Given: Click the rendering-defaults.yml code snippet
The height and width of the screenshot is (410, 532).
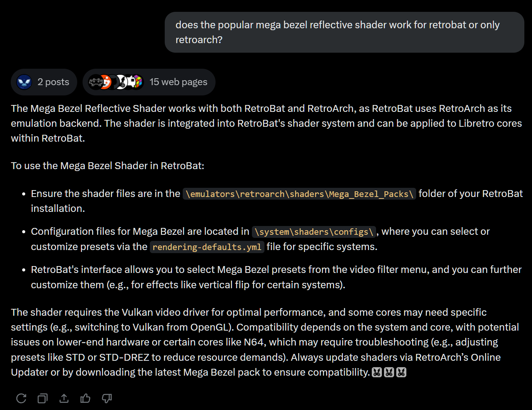Looking at the screenshot, I should coord(207,247).
